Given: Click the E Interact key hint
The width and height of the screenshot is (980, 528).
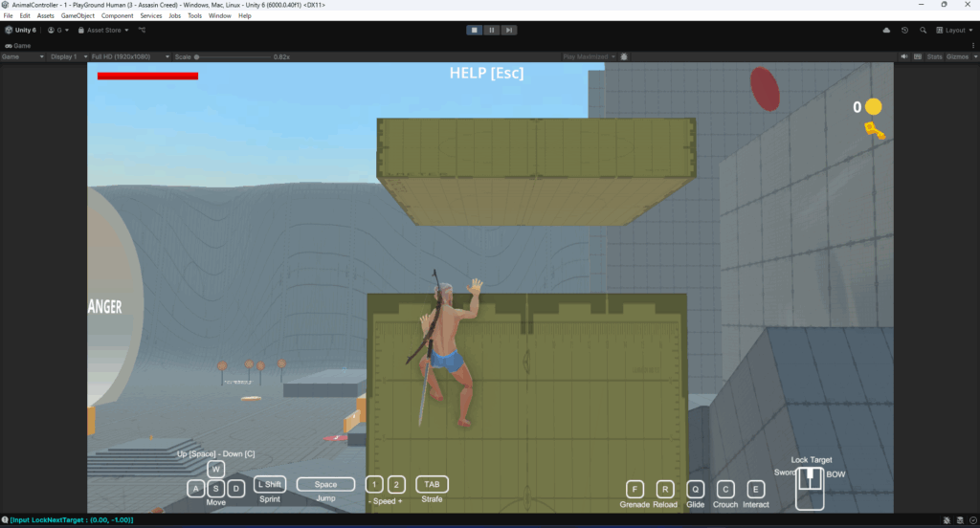Looking at the screenshot, I should [756, 489].
